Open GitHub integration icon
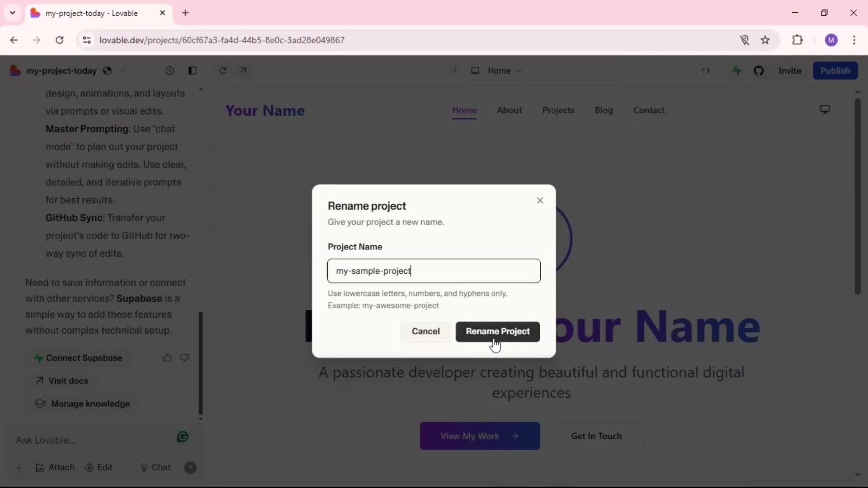 pos(759,71)
